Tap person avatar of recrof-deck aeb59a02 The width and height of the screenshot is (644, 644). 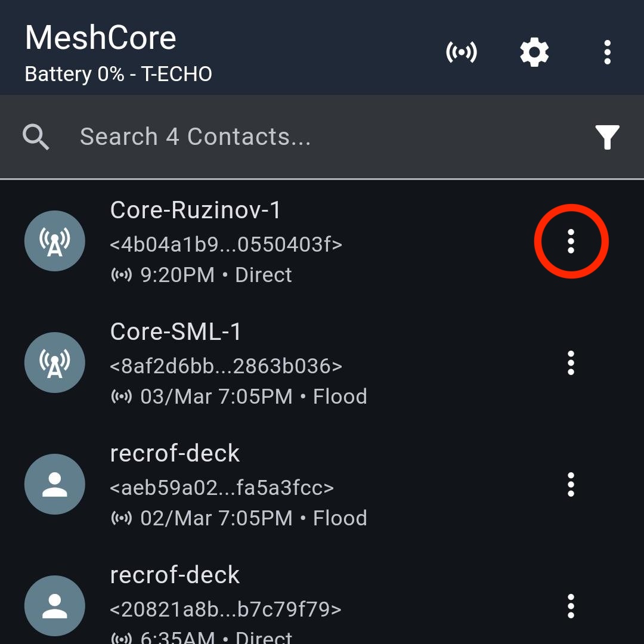coord(55,484)
